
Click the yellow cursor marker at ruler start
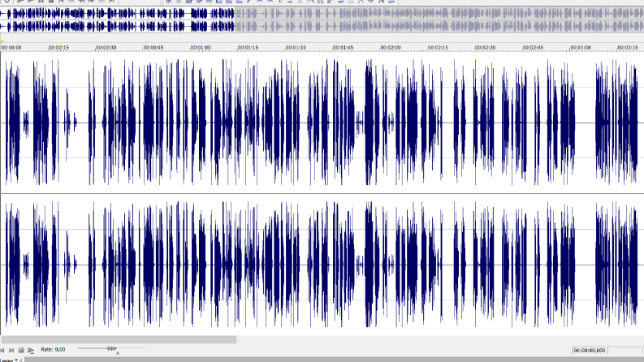2,41
